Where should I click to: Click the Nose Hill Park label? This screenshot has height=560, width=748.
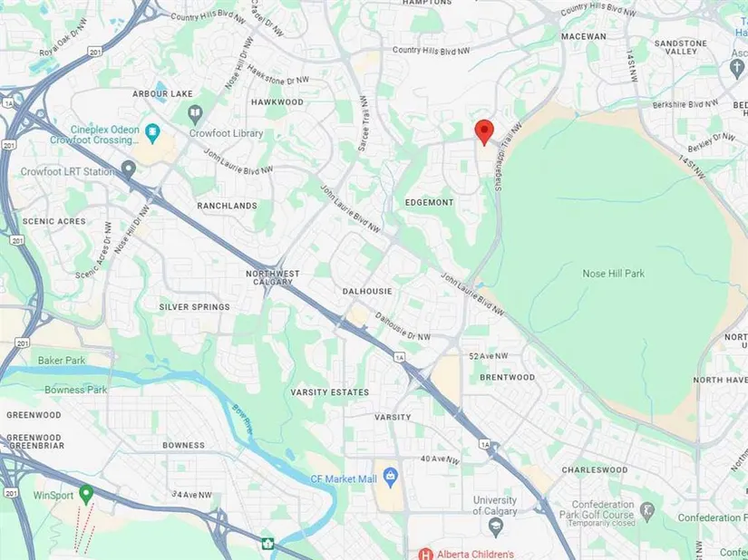613,274
